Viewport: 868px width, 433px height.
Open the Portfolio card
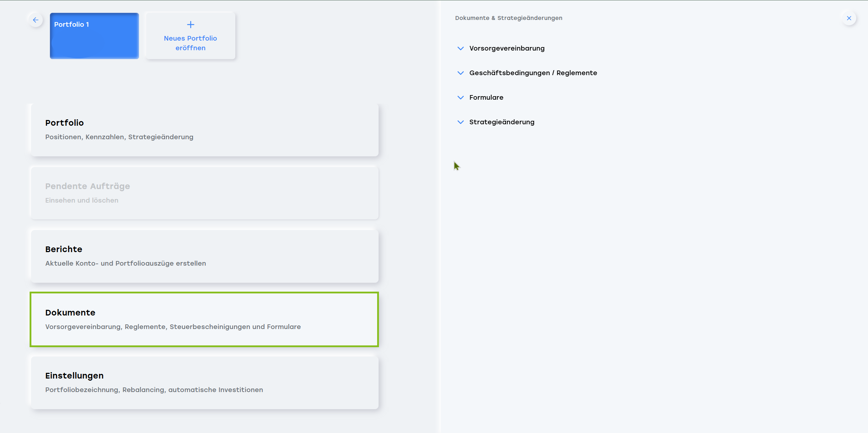(x=205, y=130)
